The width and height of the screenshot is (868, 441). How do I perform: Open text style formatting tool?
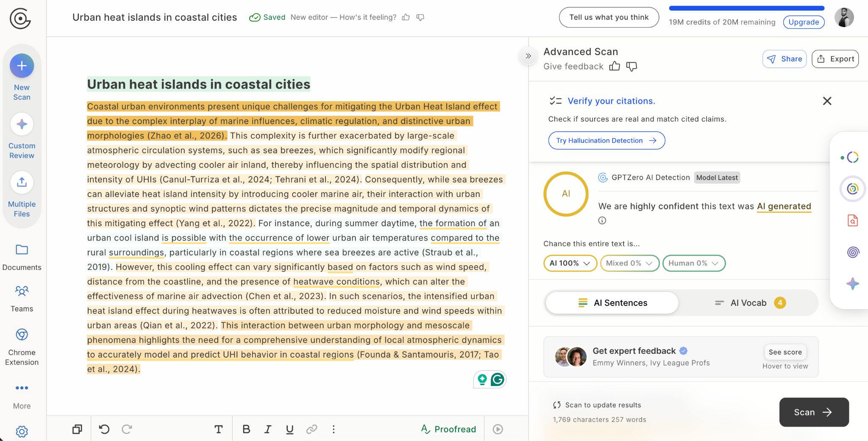click(x=218, y=429)
